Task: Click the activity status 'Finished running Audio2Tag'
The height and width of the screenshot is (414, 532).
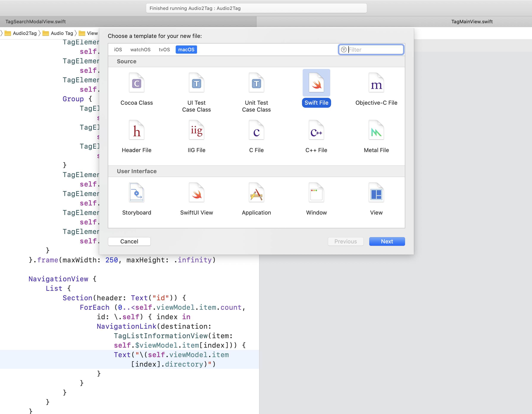Action: [256, 8]
